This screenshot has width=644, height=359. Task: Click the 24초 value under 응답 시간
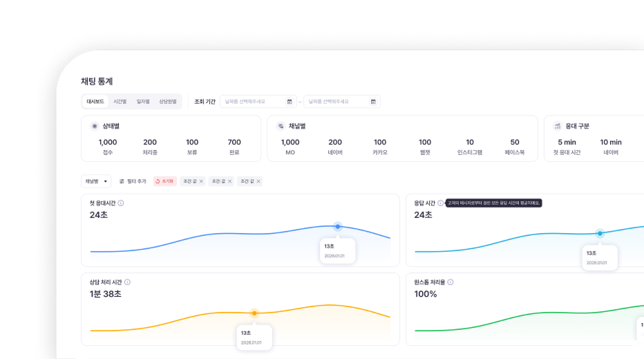tap(423, 215)
